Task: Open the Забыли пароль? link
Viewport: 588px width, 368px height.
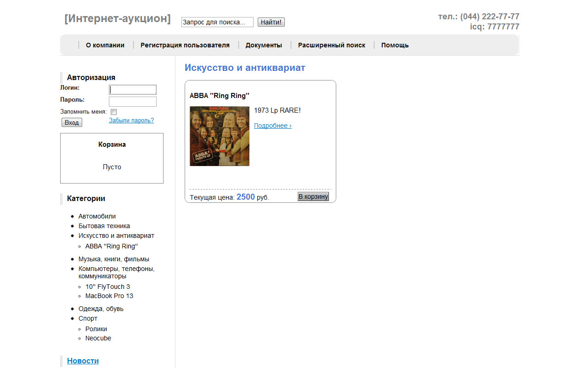Action: pyautogui.click(x=131, y=121)
